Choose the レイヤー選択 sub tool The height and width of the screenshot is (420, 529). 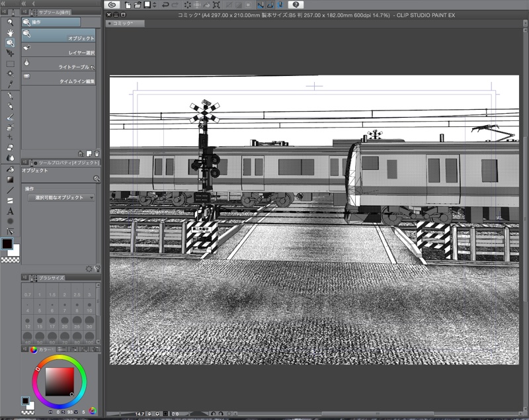pos(59,50)
